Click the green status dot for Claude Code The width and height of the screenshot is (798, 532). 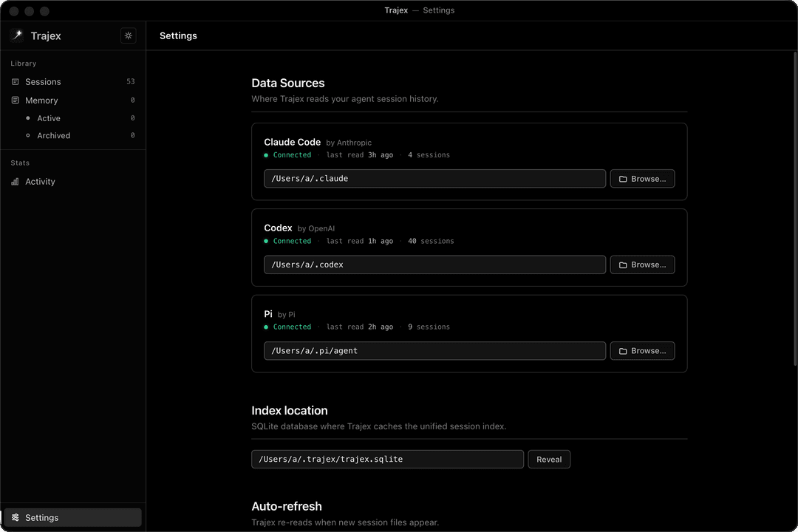point(266,155)
